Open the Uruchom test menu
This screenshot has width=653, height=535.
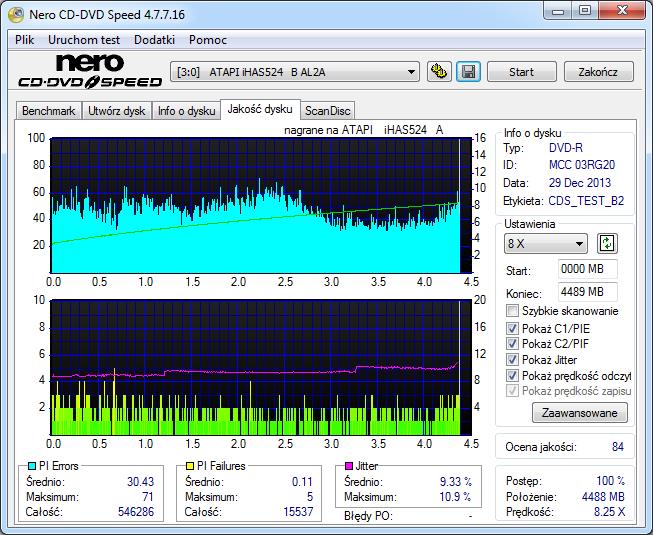click(84, 40)
